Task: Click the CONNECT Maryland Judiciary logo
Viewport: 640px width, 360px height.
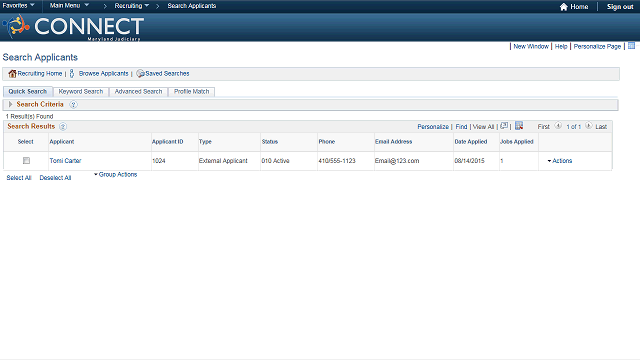Action: pyautogui.click(x=73, y=27)
